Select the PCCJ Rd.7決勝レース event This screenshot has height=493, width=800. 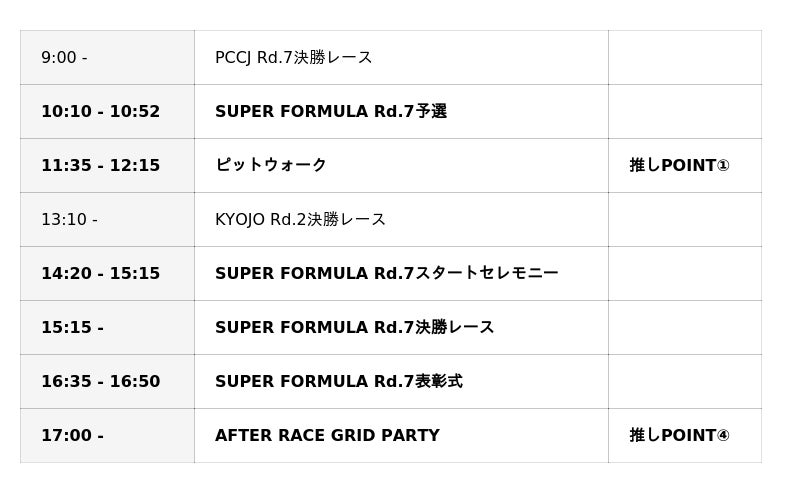pyautogui.click(x=293, y=58)
